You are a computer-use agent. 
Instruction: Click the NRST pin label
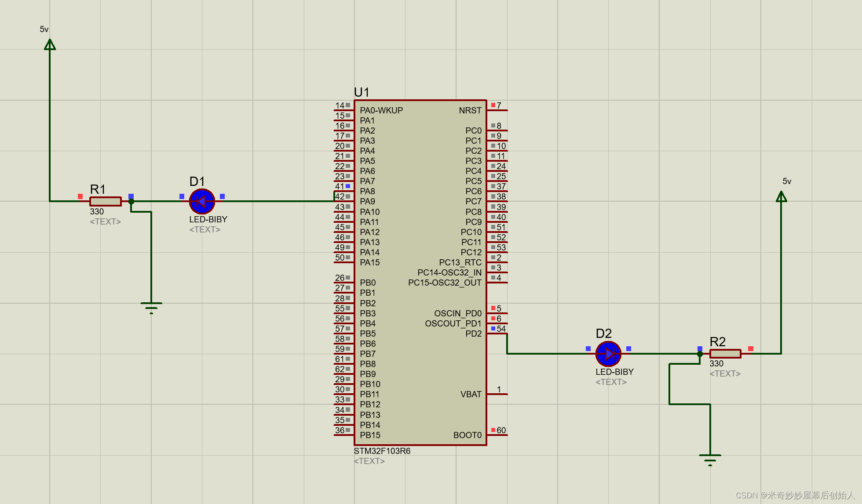[470, 110]
